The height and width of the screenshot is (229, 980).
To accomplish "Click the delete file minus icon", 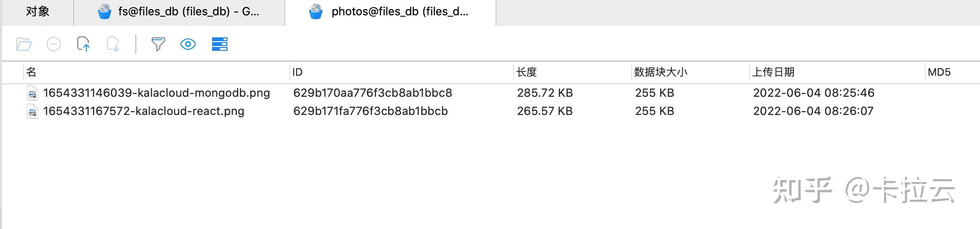I will pos(54,45).
